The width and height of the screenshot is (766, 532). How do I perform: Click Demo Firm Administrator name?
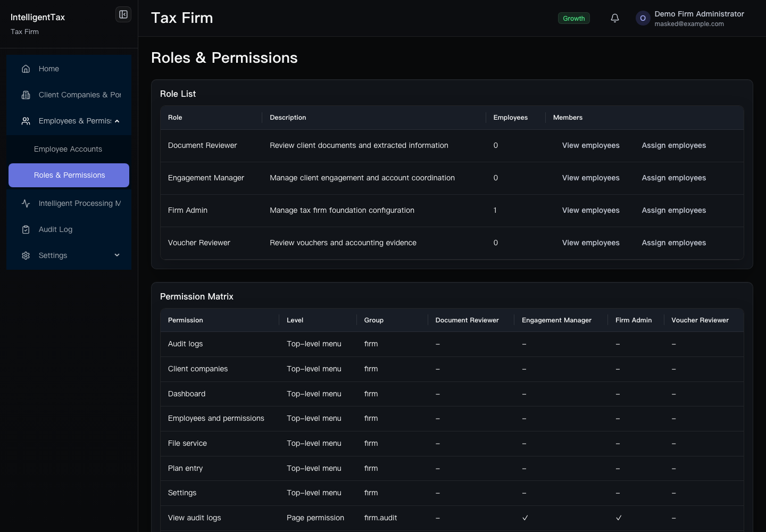[699, 14]
